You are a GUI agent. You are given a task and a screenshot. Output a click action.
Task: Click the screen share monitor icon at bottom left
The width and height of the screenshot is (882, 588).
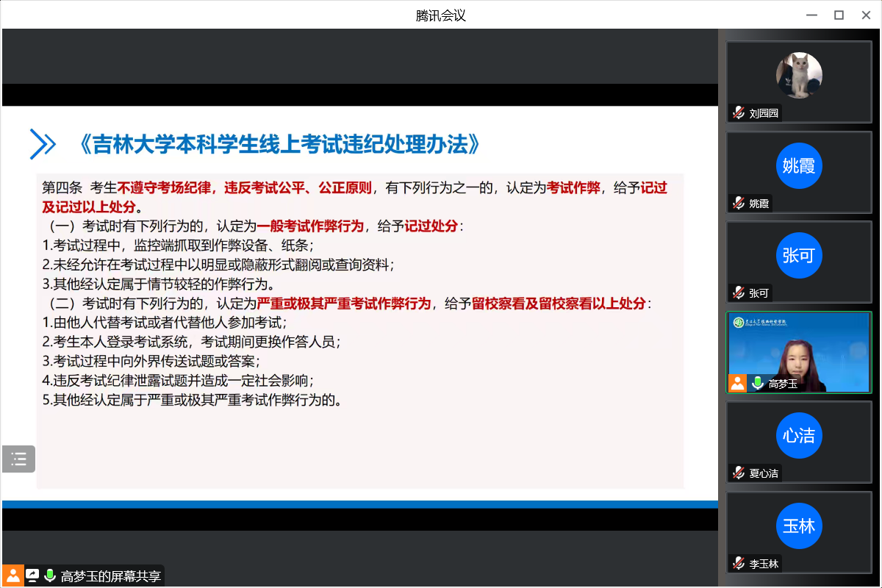pyautogui.click(x=32, y=576)
